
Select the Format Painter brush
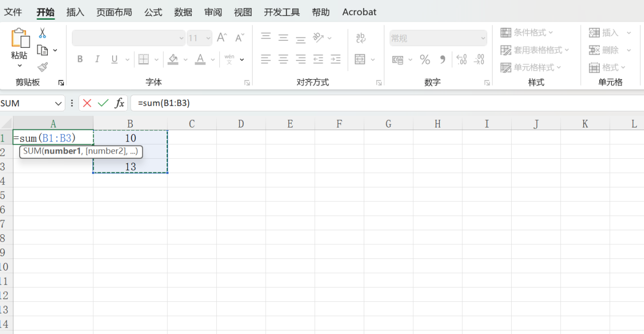43,67
